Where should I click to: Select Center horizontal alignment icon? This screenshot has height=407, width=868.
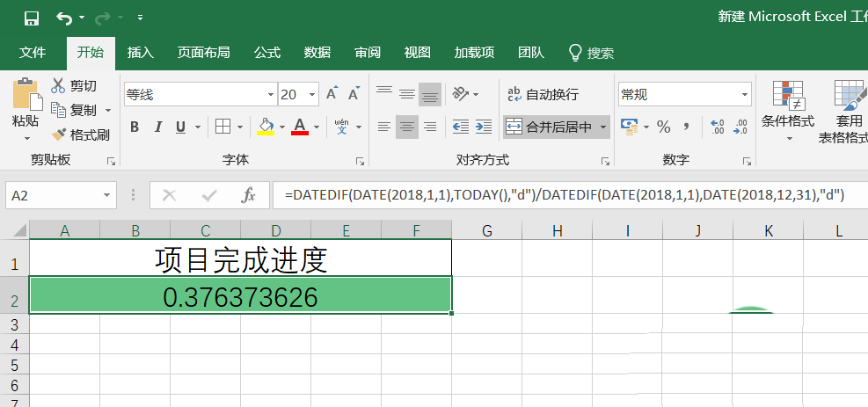point(407,127)
